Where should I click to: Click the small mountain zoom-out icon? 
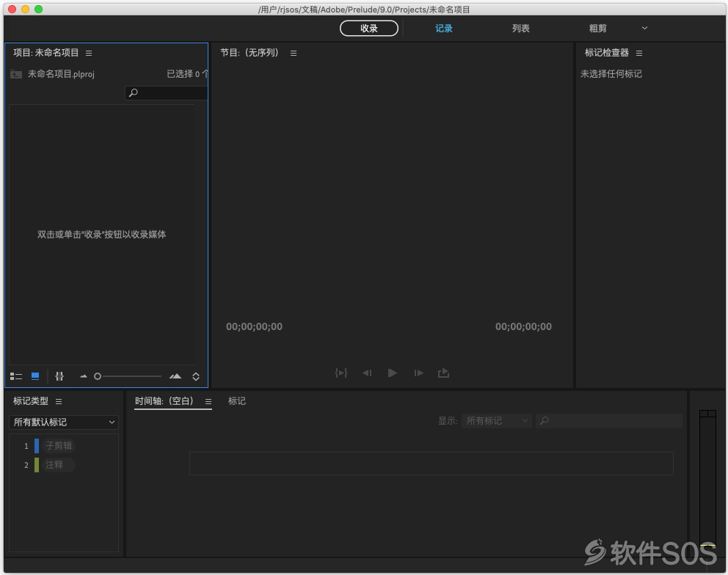click(x=84, y=376)
